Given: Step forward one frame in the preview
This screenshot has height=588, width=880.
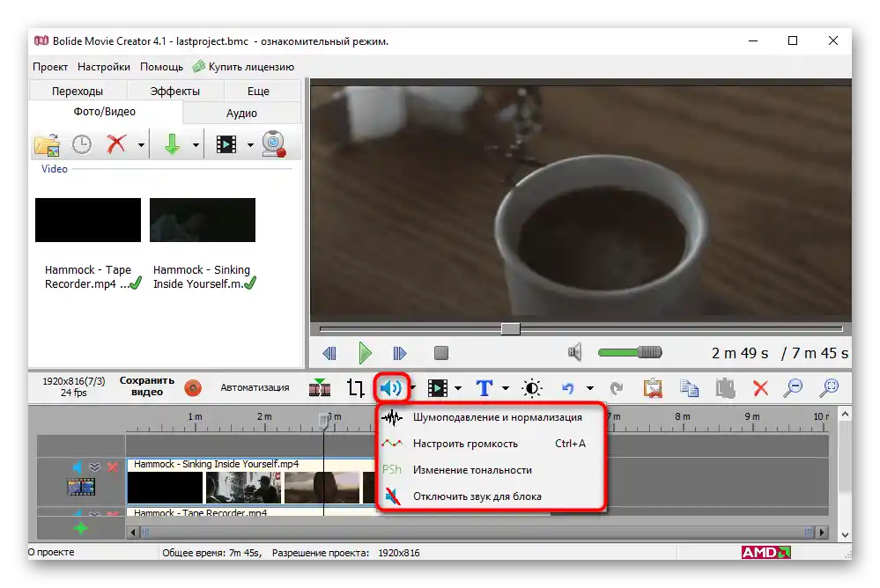Looking at the screenshot, I should (400, 353).
